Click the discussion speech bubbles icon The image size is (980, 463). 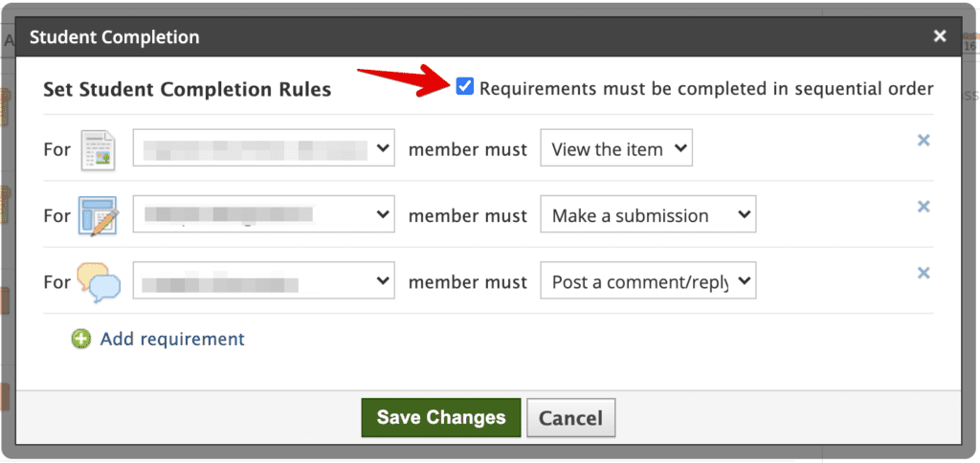99,282
